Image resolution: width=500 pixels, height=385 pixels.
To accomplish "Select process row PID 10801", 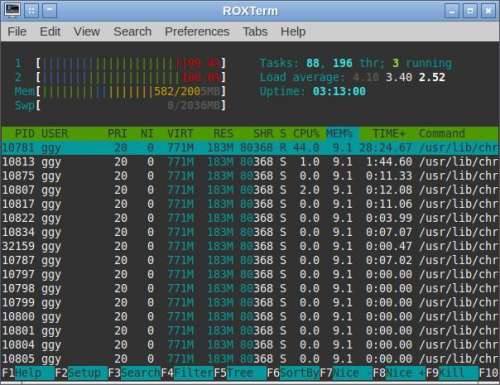I will [x=250, y=331].
